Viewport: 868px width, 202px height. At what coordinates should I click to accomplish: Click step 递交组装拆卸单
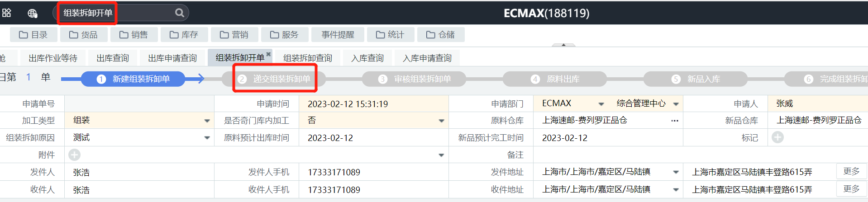click(274, 79)
